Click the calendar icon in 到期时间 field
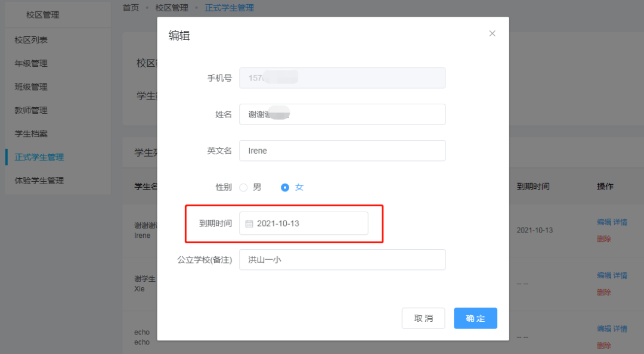 [249, 224]
